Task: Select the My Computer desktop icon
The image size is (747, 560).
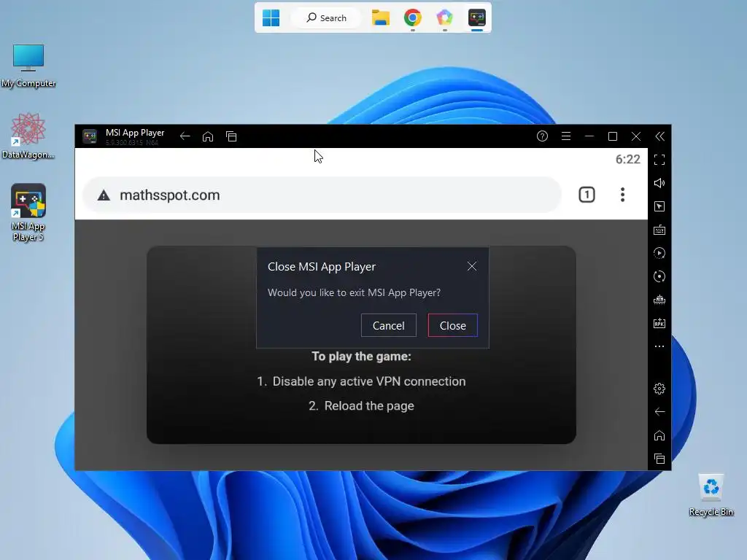Action: click(x=28, y=66)
